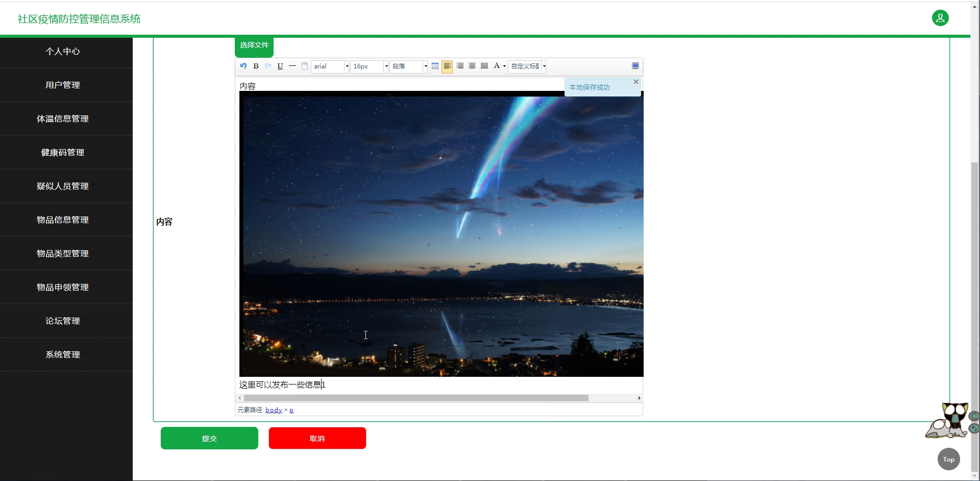This screenshot has width=980, height=481.
Task: Open the 自定义标题 custom heading dropdown
Action: point(527,66)
